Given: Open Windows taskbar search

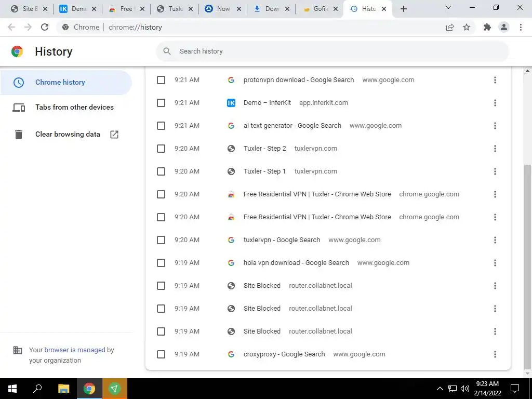Looking at the screenshot, I should tap(37, 389).
